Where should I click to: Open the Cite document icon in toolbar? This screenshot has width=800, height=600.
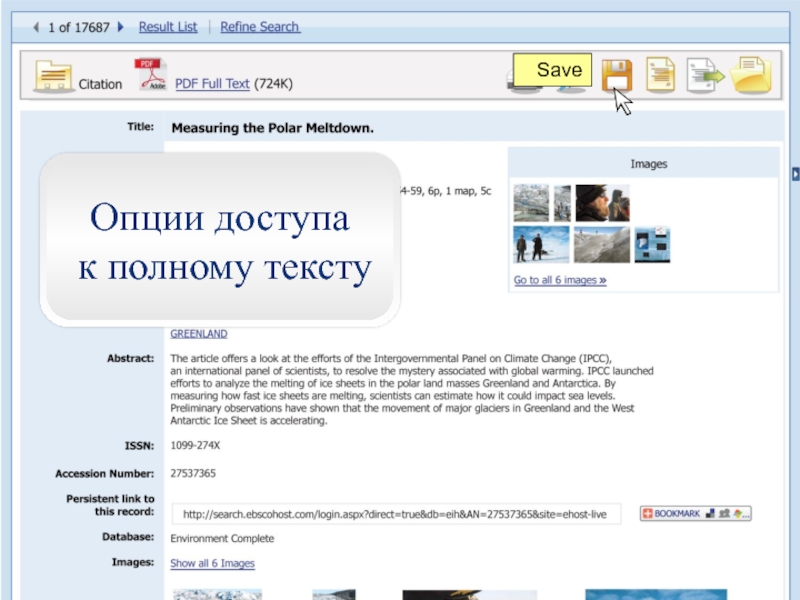(661, 75)
